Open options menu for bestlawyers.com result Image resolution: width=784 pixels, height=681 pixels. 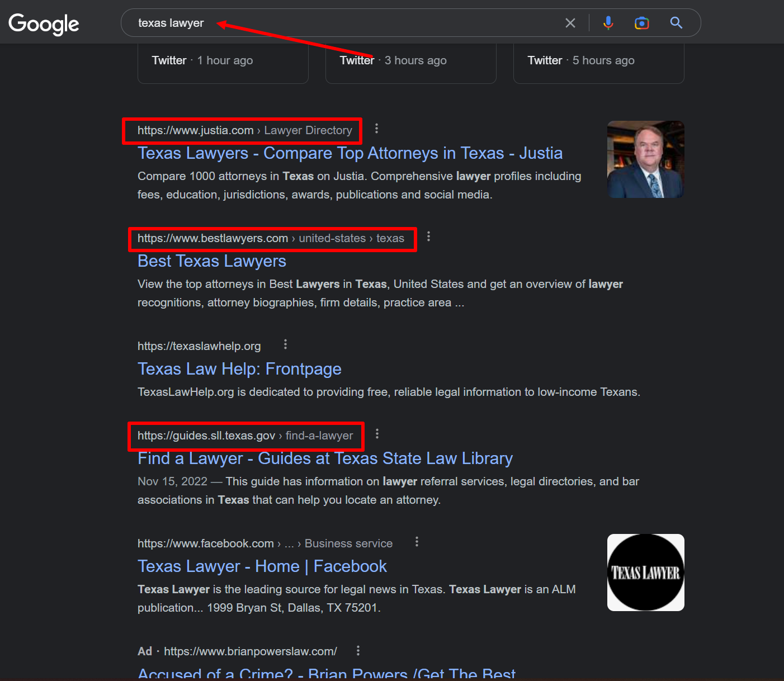tap(429, 237)
